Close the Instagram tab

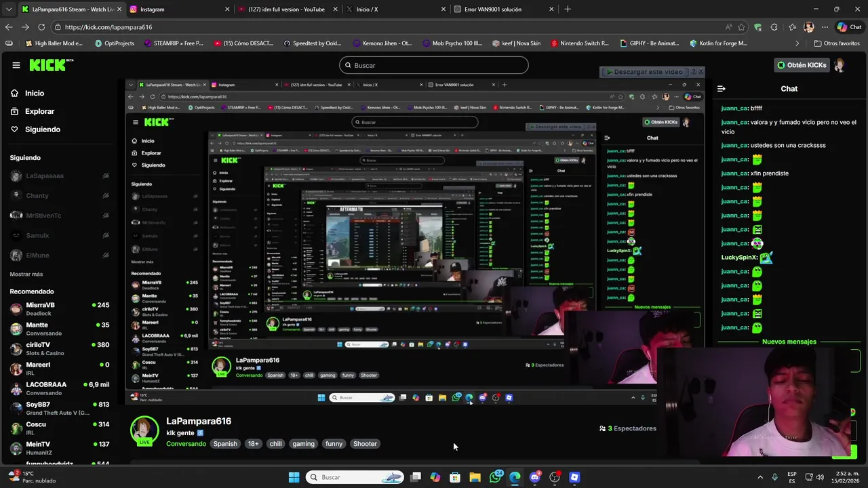pos(227,9)
